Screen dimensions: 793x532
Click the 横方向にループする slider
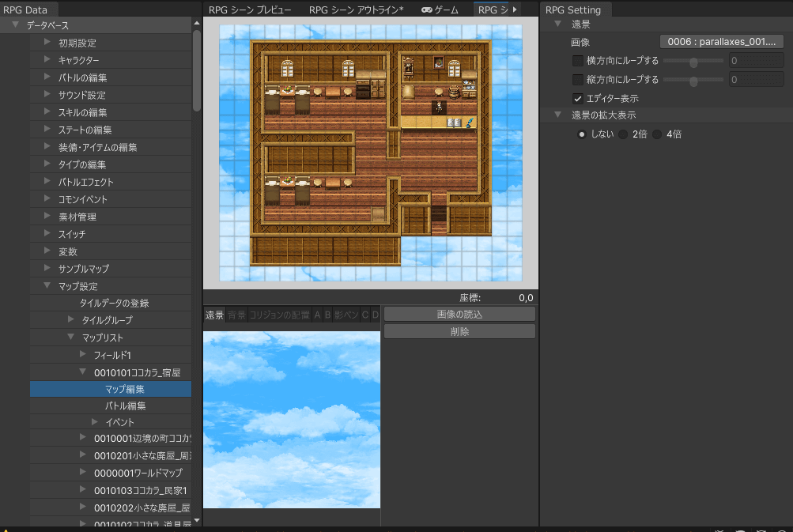(x=693, y=61)
